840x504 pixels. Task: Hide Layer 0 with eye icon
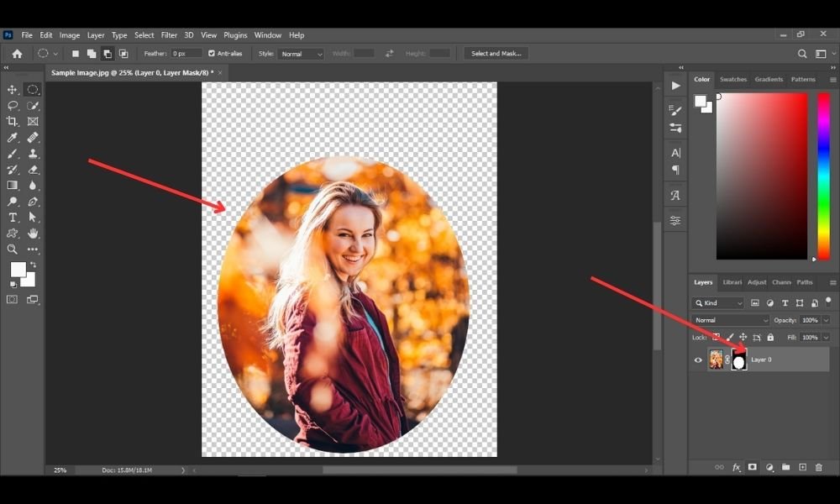[x=698, y=360]
